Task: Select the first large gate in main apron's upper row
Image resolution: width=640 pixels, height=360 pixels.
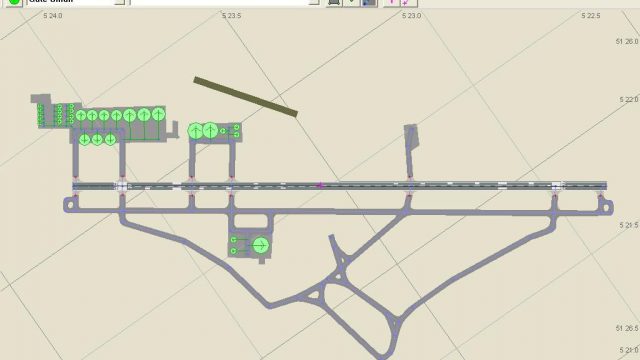Action: click(x=81, y=116)
